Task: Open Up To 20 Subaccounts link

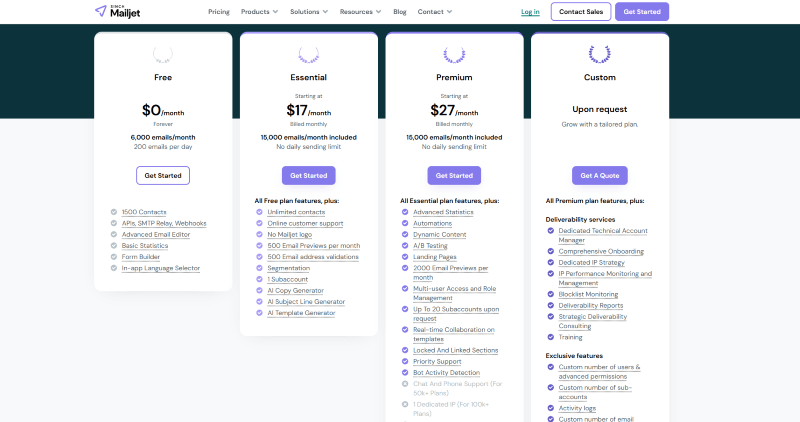Action: pyautogui.click(x=456, y=314)
